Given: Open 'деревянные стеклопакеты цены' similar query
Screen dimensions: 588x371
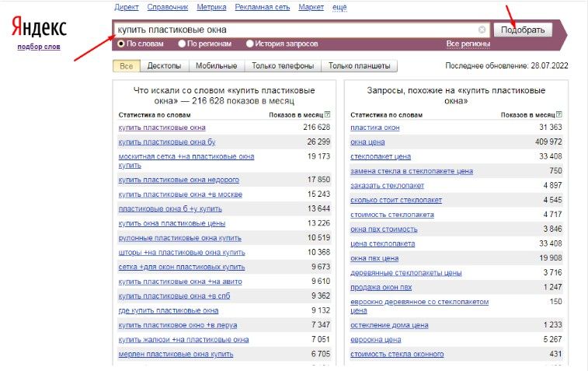Looking at the screenshot, I should (x=406, y=273).
